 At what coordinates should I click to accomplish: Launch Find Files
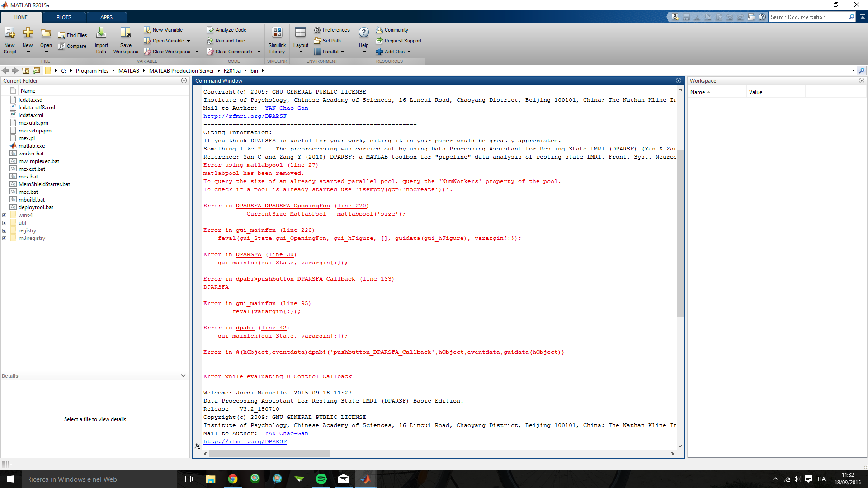click(x=72, y=35)
